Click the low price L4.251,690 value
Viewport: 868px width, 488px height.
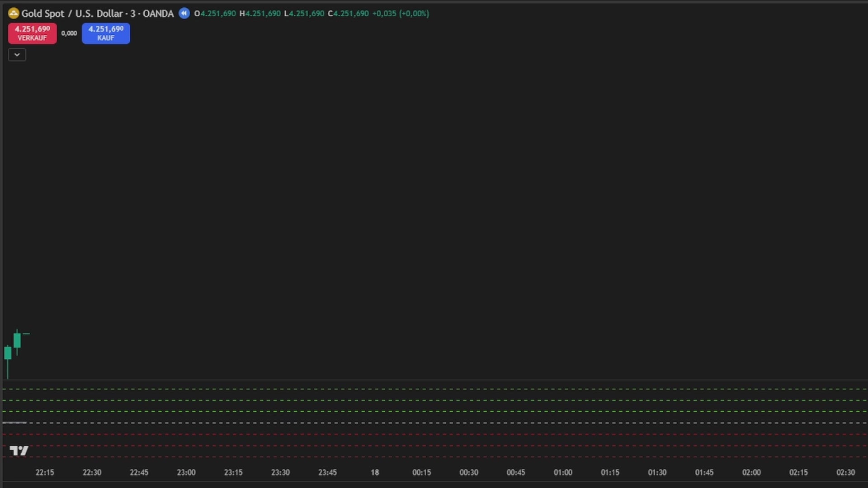coord(304,14)
